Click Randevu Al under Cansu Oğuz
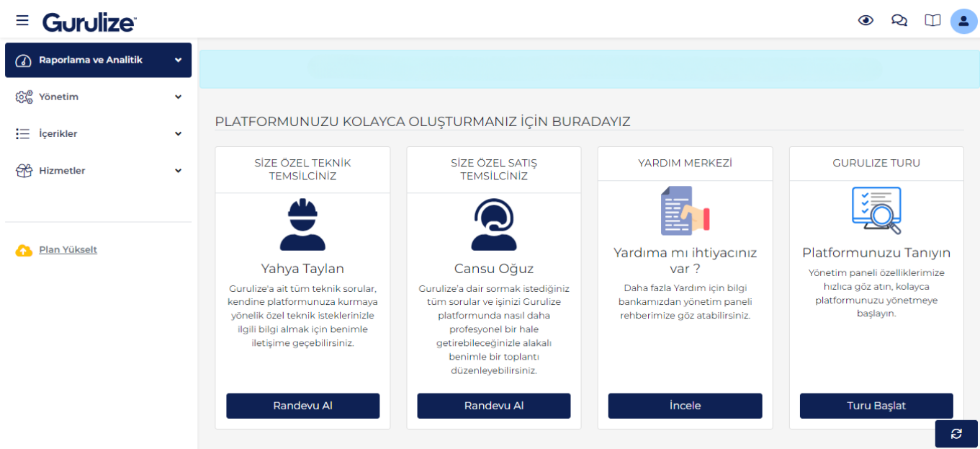The width and height of the screenshot is (980, 449). point(493,406)
